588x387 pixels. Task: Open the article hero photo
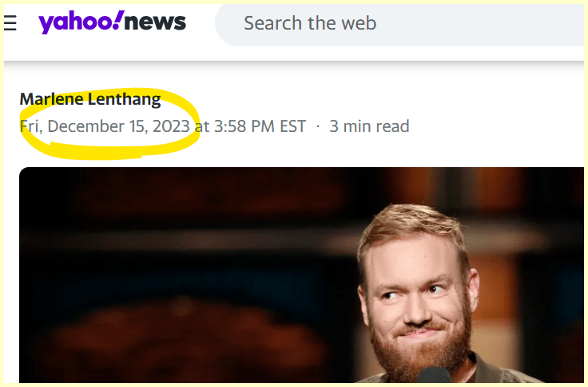tap(301, 275)
